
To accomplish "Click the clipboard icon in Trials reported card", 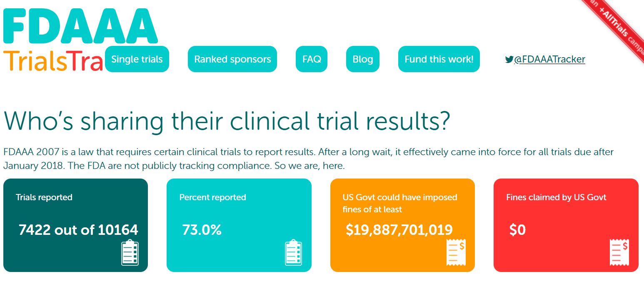I will pyautogui.click(x=130, y=252).
